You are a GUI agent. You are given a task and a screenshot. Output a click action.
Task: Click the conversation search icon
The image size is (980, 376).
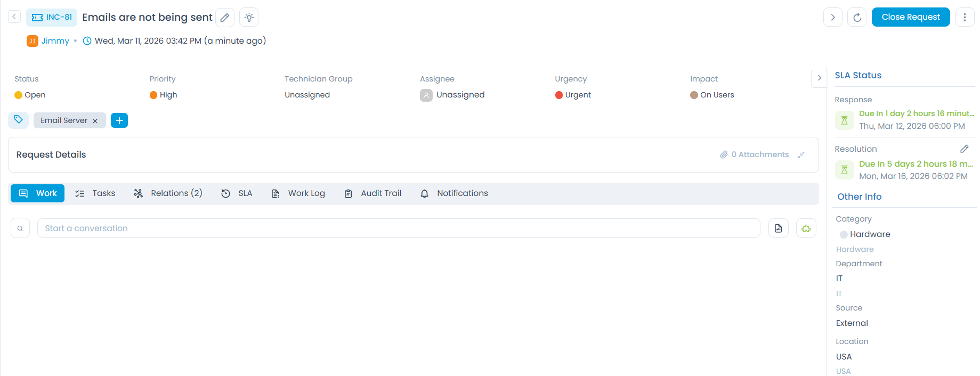click(x=20, y=228)
